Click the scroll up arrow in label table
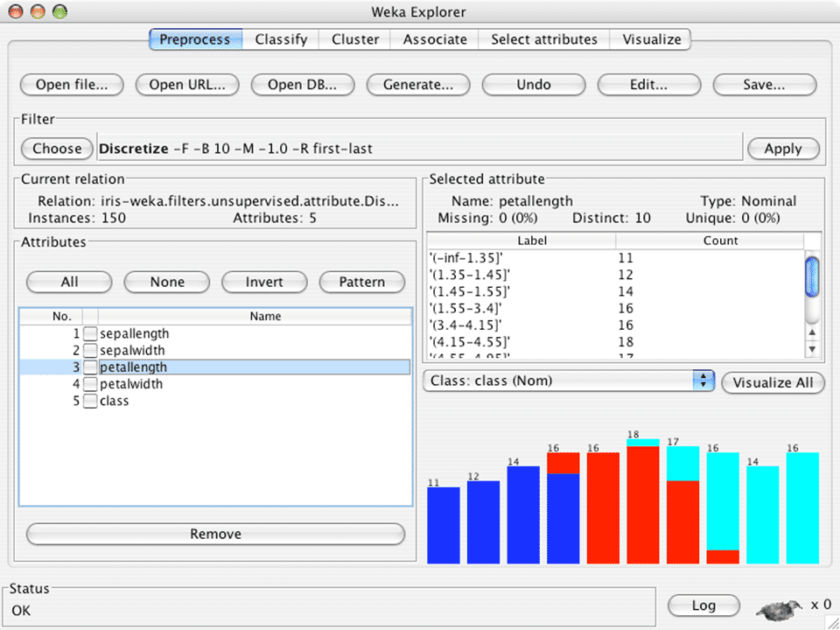The image size is (840, 630). coord(812,332)
